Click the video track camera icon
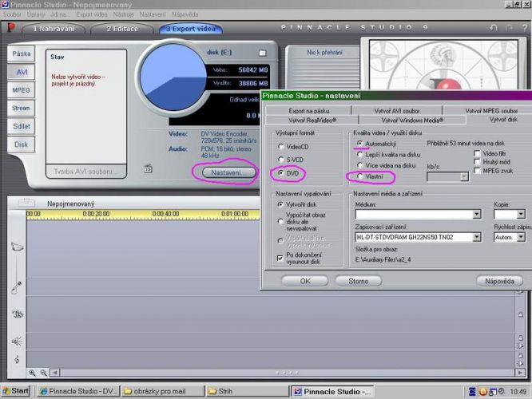 17,247
